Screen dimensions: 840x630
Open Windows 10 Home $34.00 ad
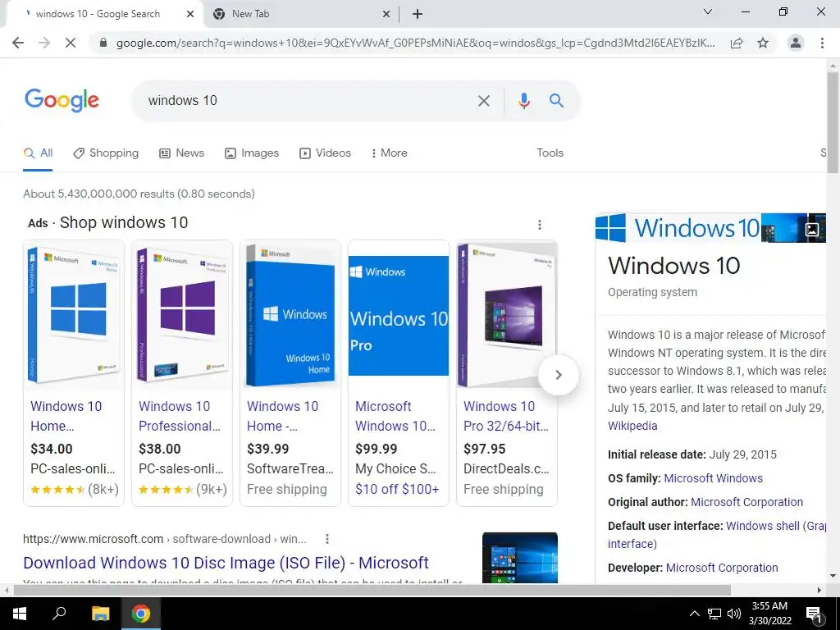[74, 373]
